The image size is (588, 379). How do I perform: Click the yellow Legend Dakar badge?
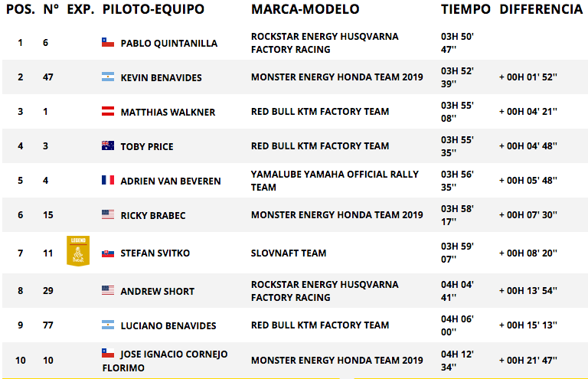point(78,251)
